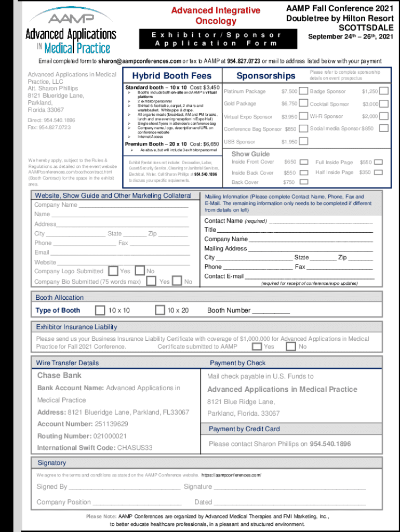
Task: Click the Name field under Website section
Action: tap(119, 215)
